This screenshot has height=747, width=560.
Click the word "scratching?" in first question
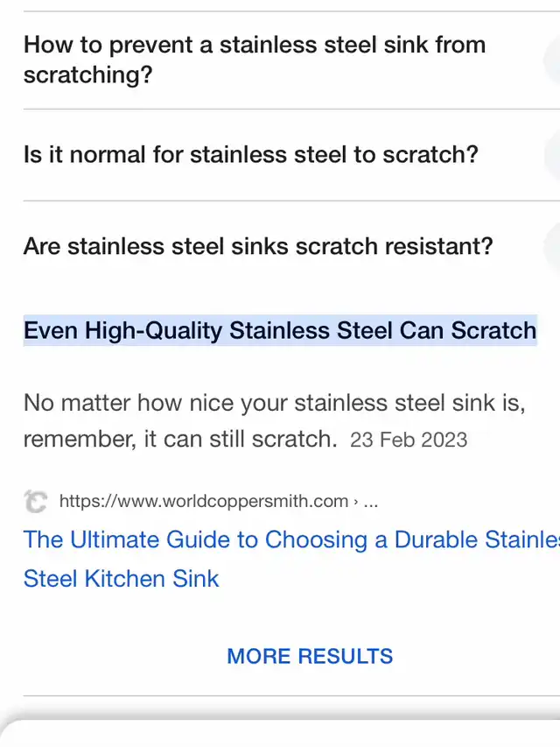point(88,74)
